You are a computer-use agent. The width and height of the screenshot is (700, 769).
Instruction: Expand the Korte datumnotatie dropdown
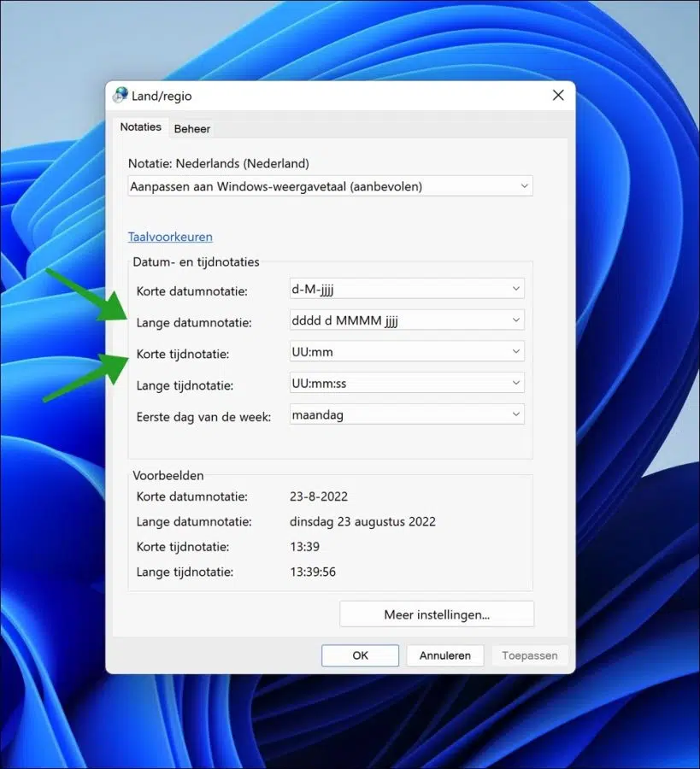coord(407,289)
